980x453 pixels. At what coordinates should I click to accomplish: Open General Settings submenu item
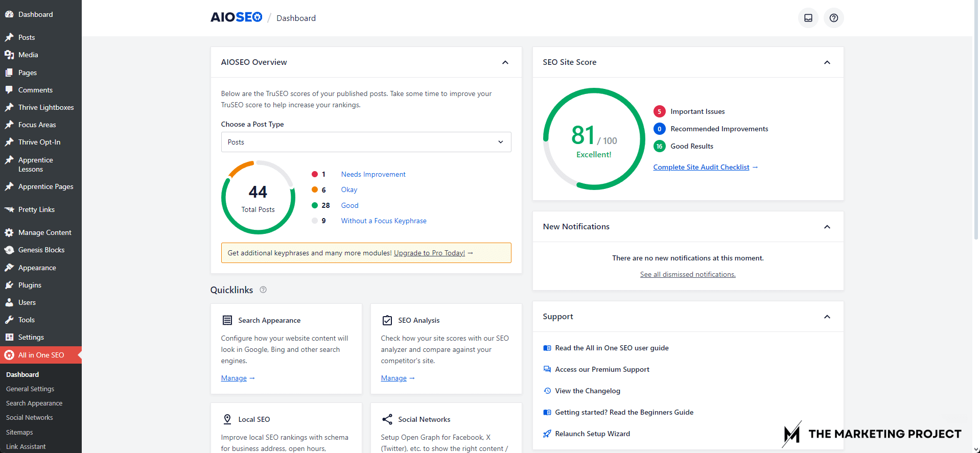(30, 389)
